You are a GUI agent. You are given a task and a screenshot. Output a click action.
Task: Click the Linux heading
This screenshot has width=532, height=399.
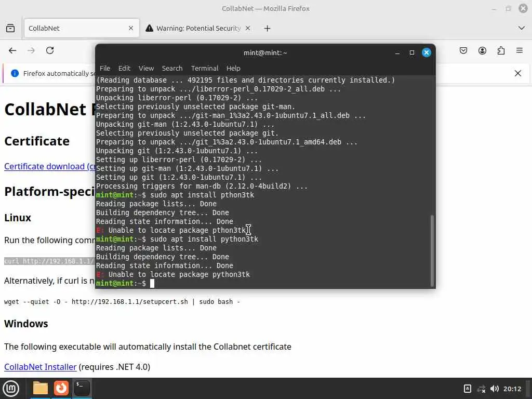tap(18, 218)
